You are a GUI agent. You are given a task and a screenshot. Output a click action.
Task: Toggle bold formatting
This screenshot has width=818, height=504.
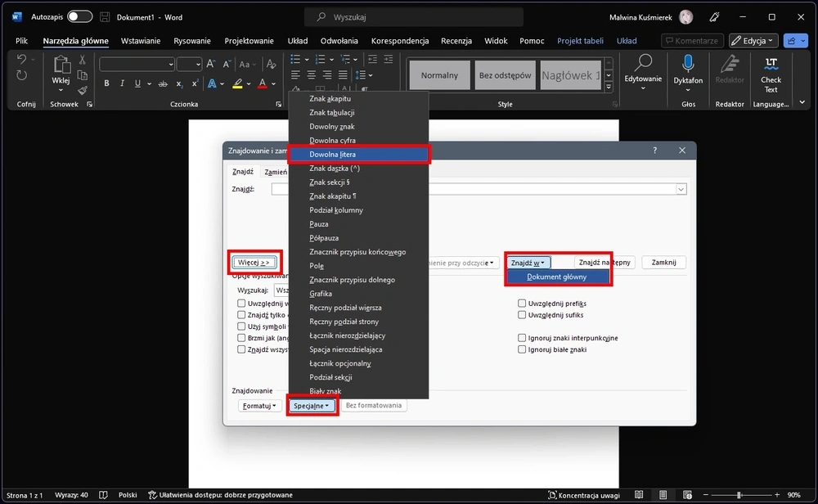[106, 83]
